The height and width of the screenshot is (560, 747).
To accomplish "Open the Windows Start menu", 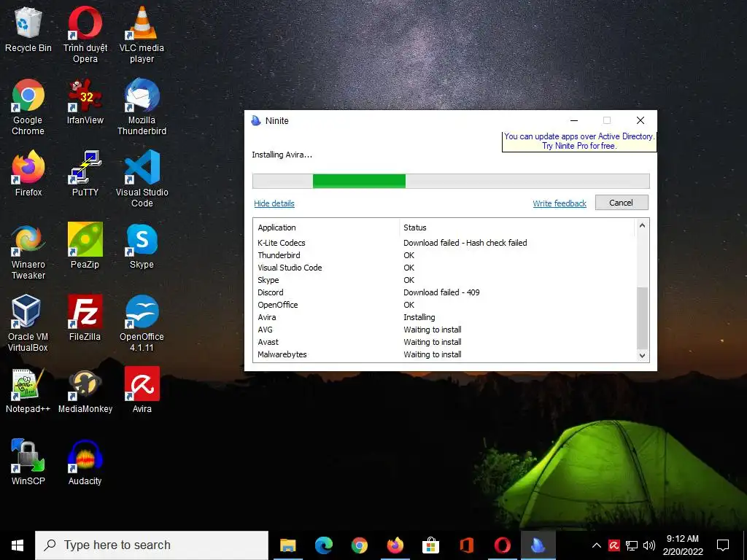I will click(18, 545).
